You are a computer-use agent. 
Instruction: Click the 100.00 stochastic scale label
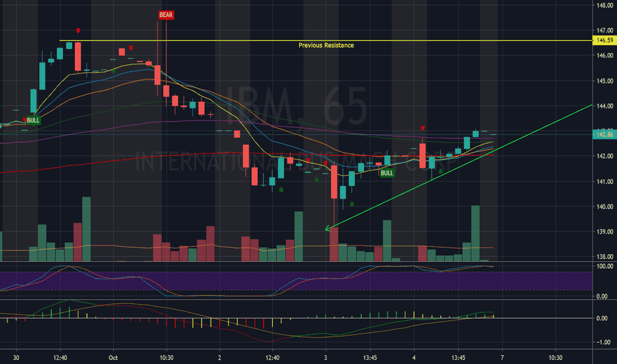tap(604, 267)
